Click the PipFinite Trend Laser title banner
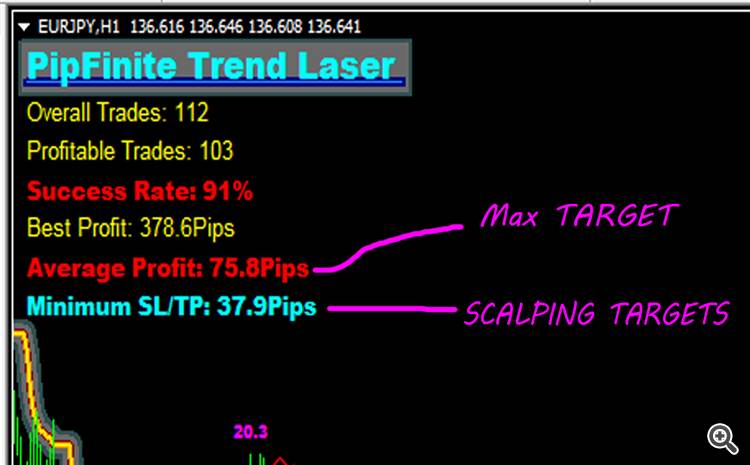The height and width of the screenshot is (465, 750). coord(215,67)
